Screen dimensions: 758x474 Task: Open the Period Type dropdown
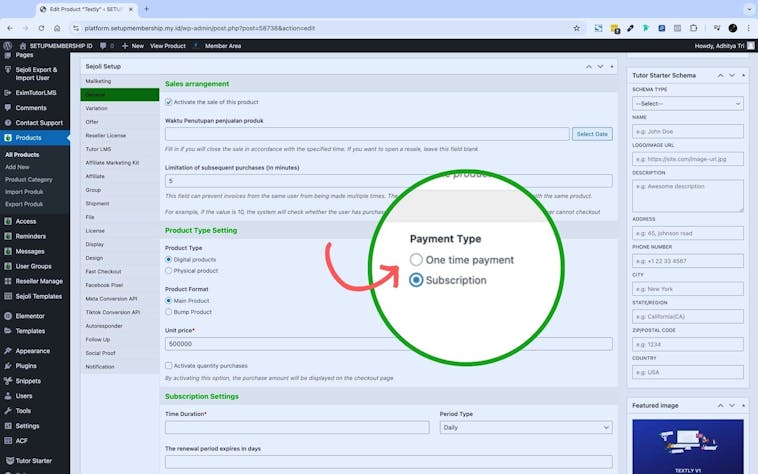(525, 427)
